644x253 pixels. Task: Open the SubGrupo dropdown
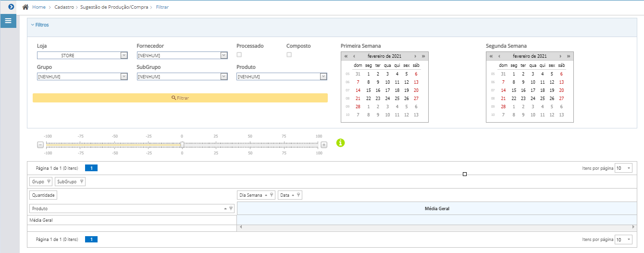182,76
